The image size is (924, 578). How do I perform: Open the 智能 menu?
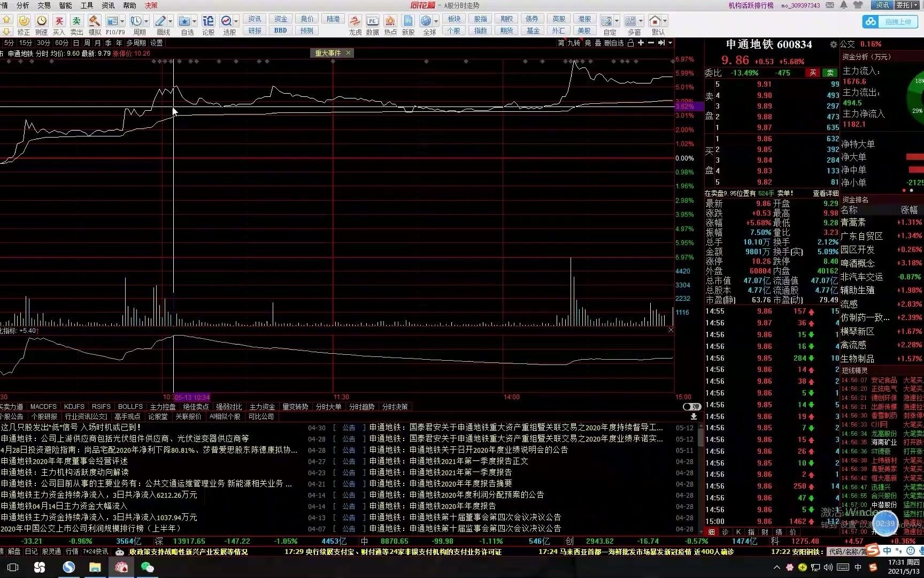66,5
